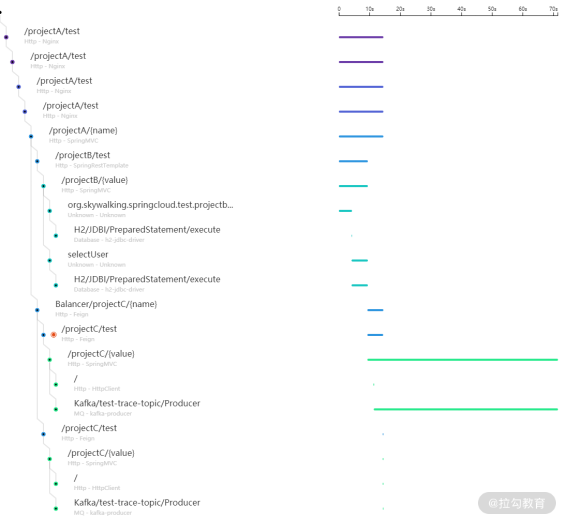Click the Kafka Producer long green duration bar

466,409
